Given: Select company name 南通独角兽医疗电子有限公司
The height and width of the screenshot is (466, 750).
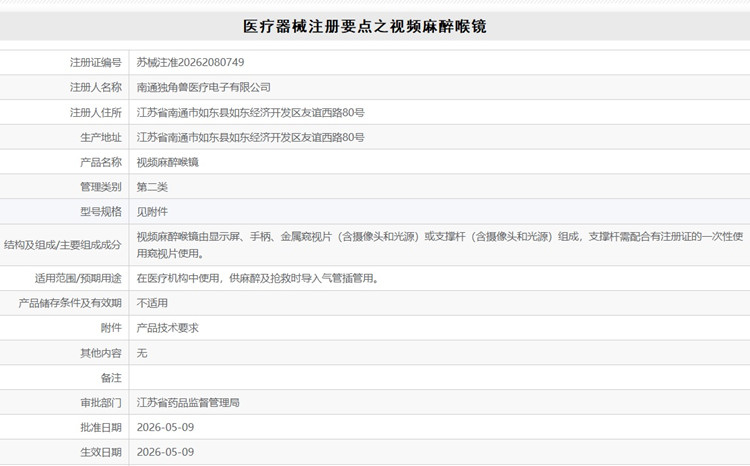Looking at the screenshot, I should tap(204, 87).
